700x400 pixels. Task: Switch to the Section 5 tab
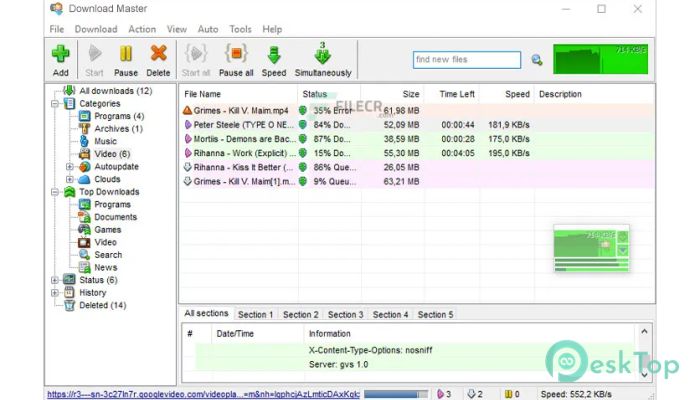point(435,315)
